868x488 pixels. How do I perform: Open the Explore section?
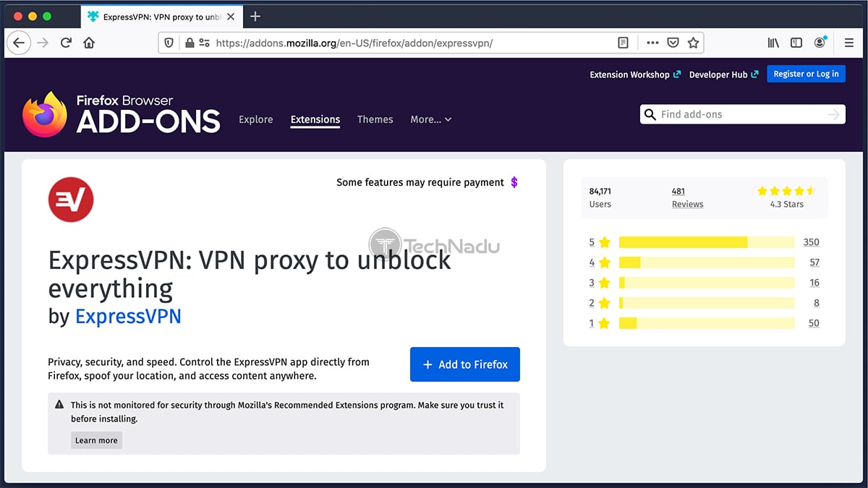click(x=256, y=119)
